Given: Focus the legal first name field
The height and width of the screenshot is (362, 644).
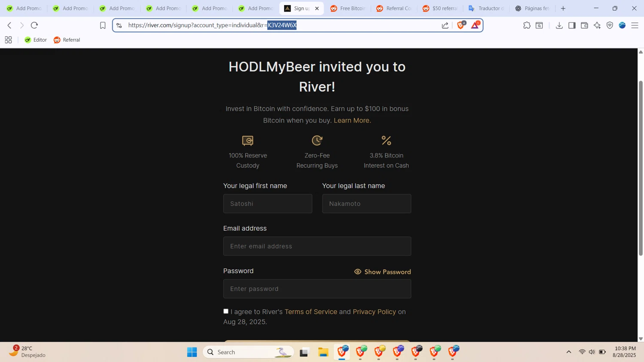Looking at the screenshot, I should [x=267, y=204].
